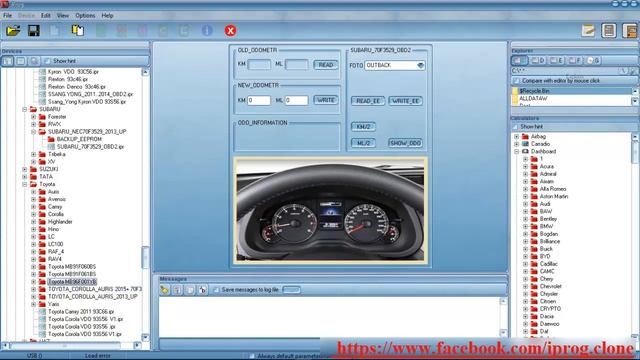Click the floppy disk save icon

tap(34, 31)
